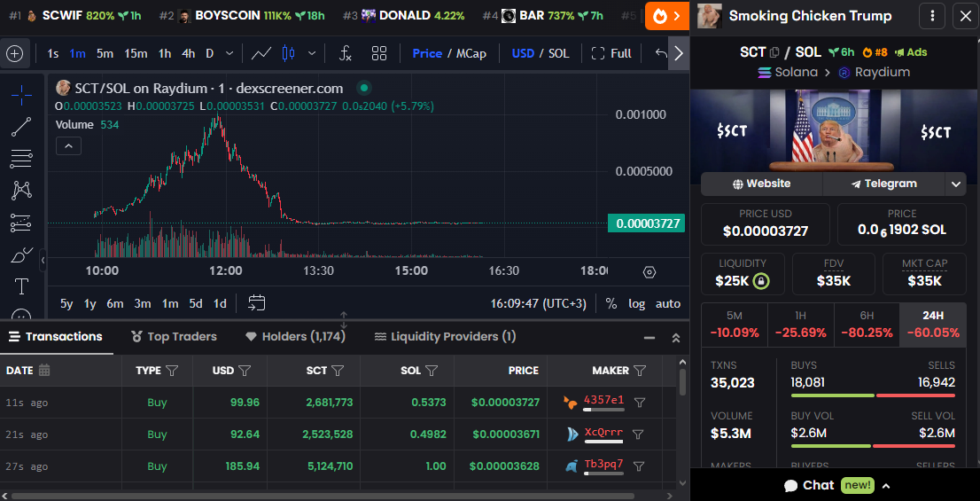Select the crosshair cursor tool
The image size is (980, 501).
[21, 95]
